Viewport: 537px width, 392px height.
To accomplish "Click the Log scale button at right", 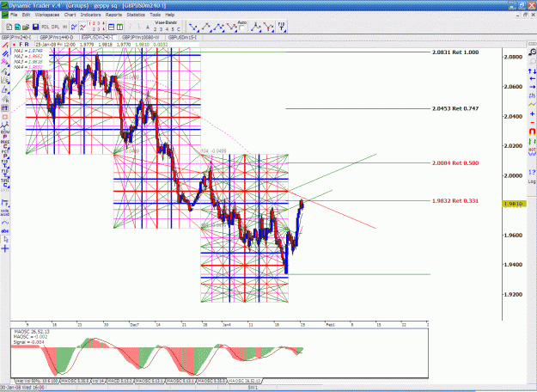I will tap(532, 181).
